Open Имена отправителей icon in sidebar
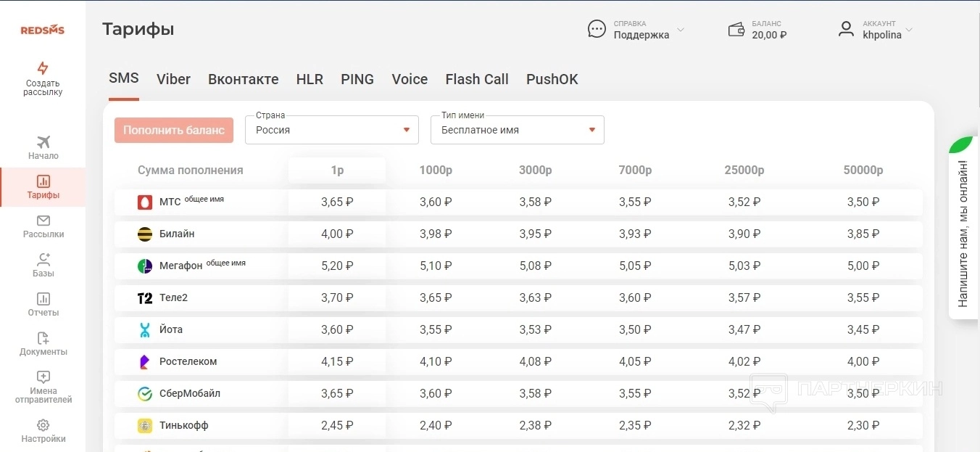Viewport: 980px width, 452px height. (x=43, y=377)
